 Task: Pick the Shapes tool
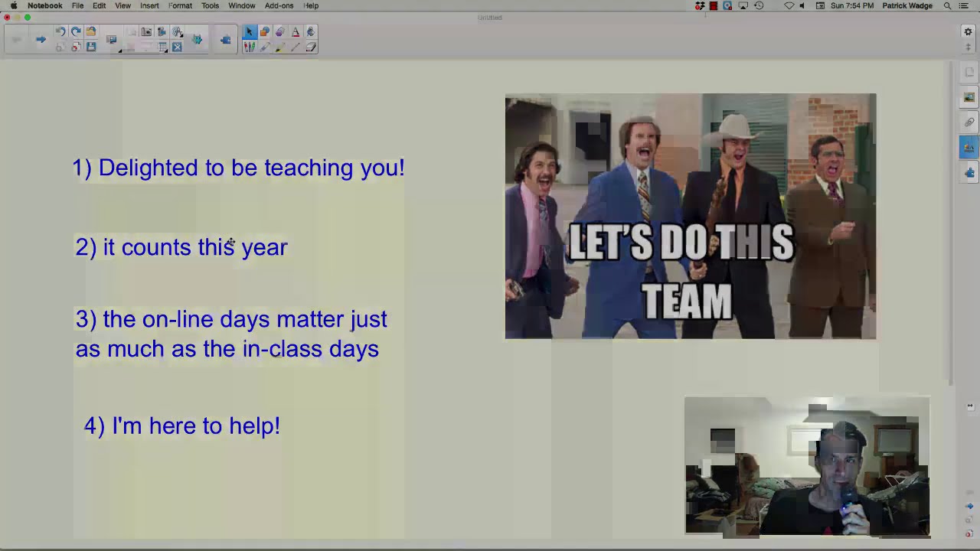tap(265, 31)
